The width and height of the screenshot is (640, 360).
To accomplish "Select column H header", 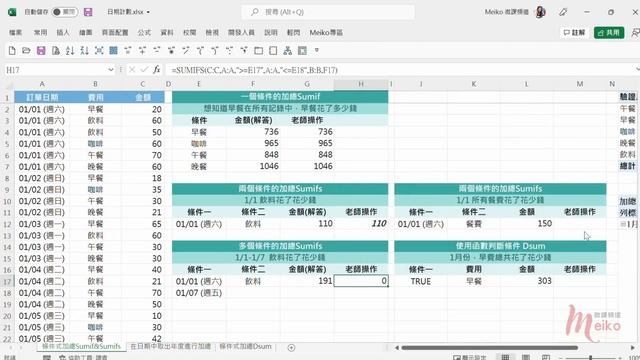I will pos(361,84).
